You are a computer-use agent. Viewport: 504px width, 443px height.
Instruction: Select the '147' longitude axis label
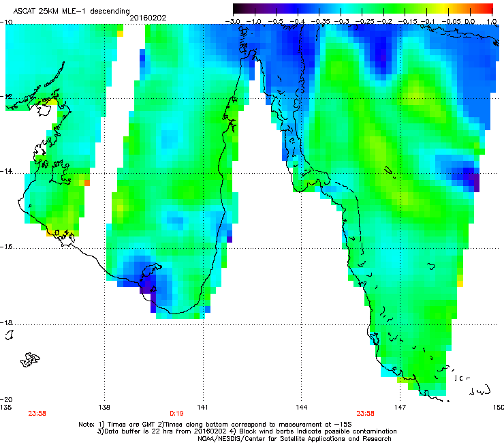400,408
